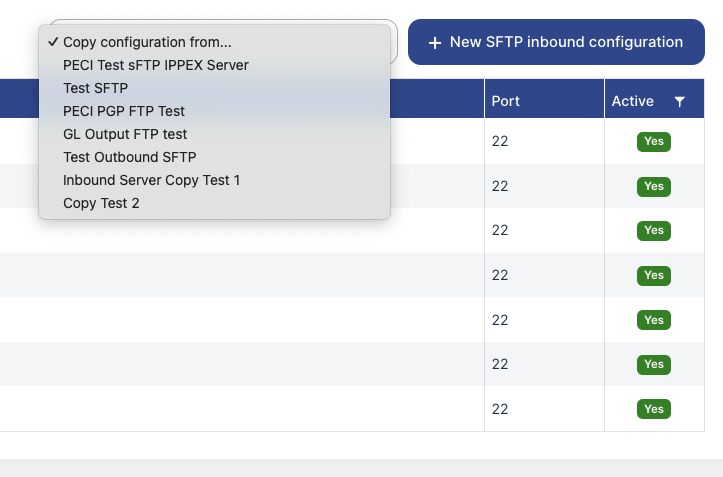Create a New SFTP inbound configuration

point(556,42)
